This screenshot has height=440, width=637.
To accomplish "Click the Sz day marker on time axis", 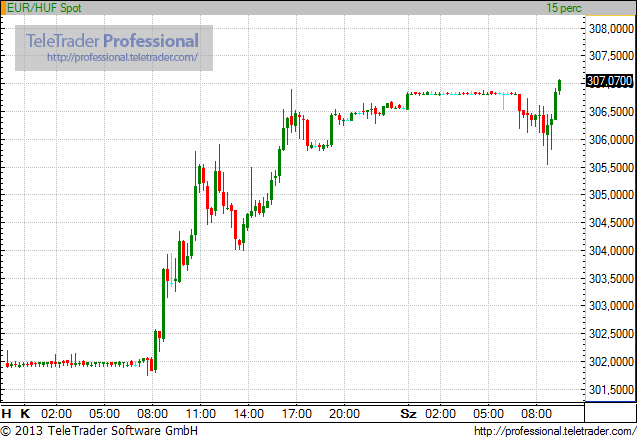I will [x=408, y=414].
